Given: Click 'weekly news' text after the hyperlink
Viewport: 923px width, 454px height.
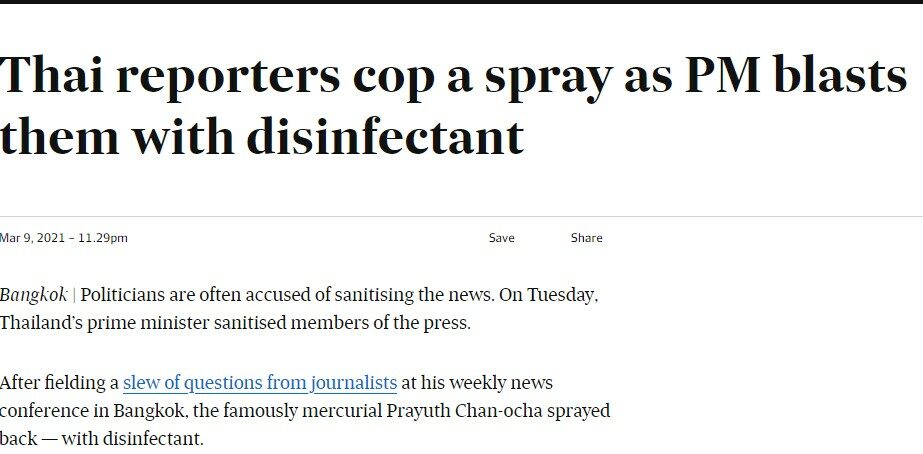Looking at the screenshot, I should 503,383.
